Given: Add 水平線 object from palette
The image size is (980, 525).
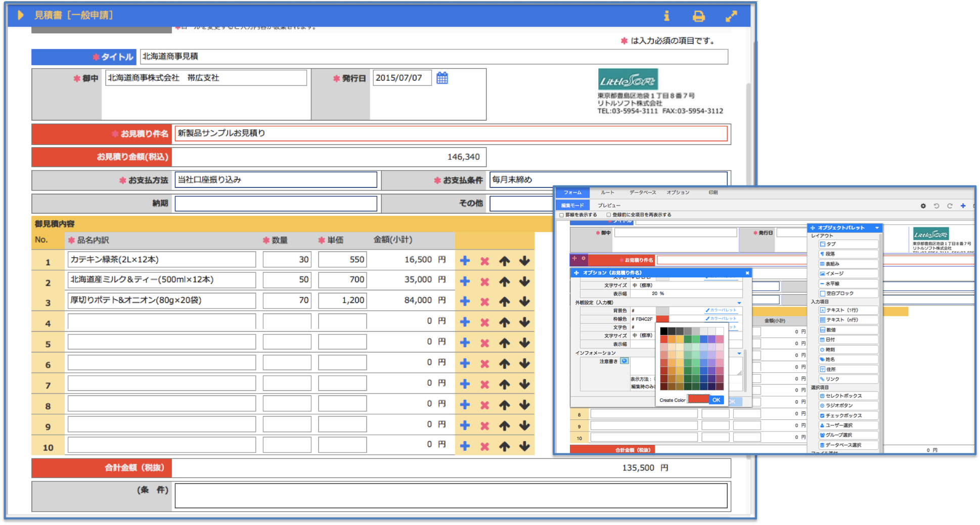Looking at the screenshot, I should click(x=848, y=283).
